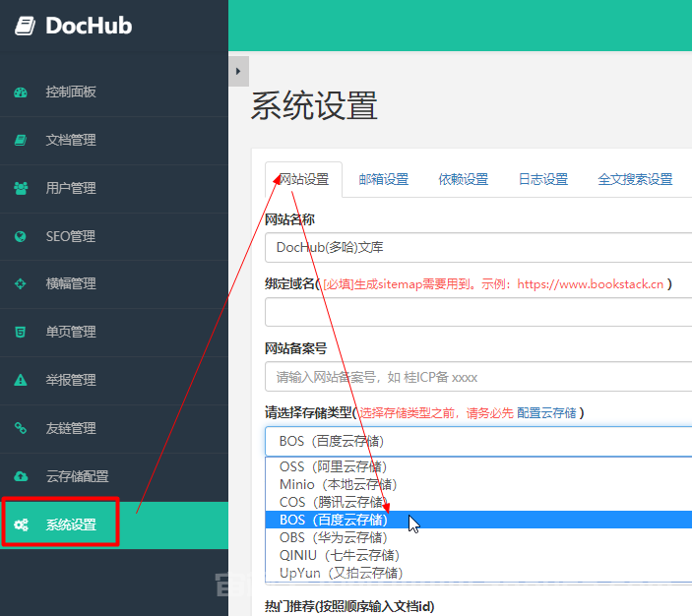
Task: Go to 用户管理 in the sidebar
Action: coord(114,188)
